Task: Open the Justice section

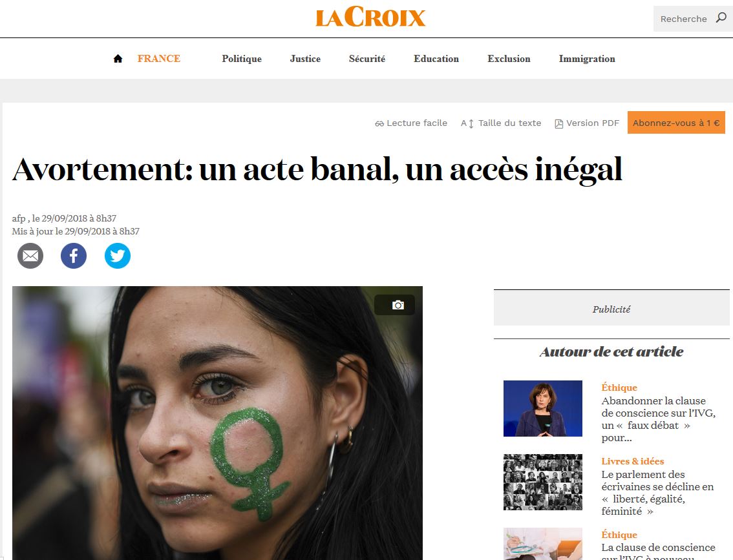Action: 305,59
